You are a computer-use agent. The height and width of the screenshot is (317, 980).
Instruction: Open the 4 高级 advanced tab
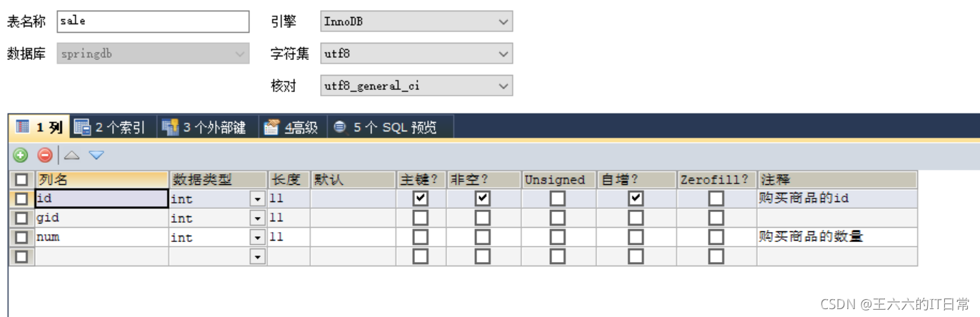[291, 127]
